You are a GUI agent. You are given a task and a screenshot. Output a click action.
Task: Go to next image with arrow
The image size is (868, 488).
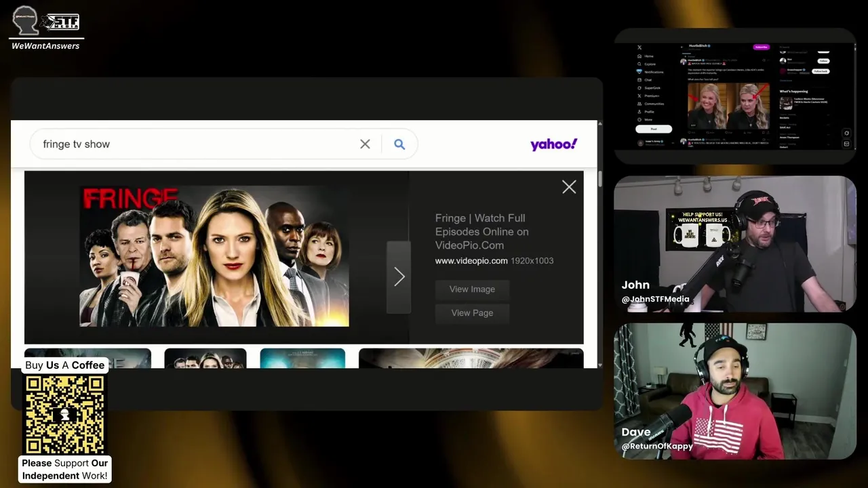399,277
